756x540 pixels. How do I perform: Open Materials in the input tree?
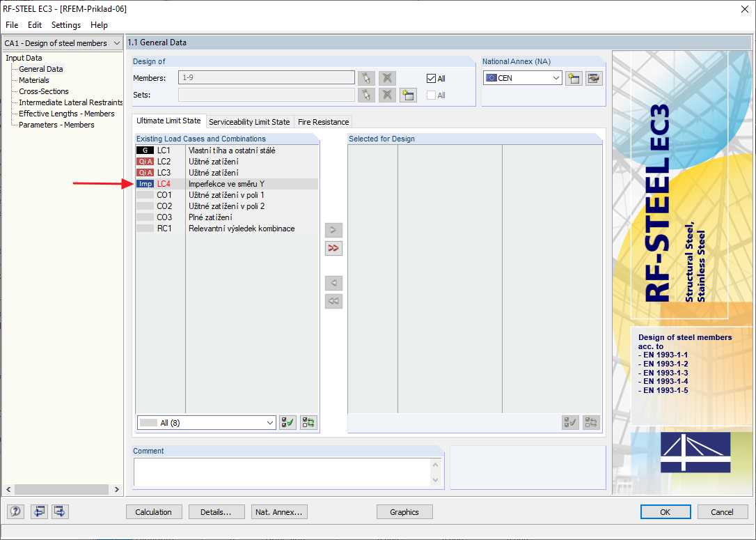(33, 80)
